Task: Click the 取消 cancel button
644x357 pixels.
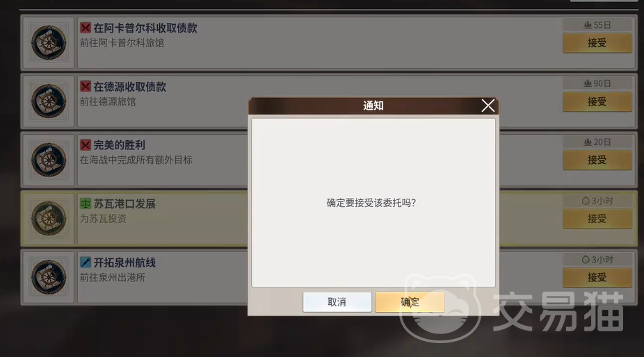Action: 337,302
